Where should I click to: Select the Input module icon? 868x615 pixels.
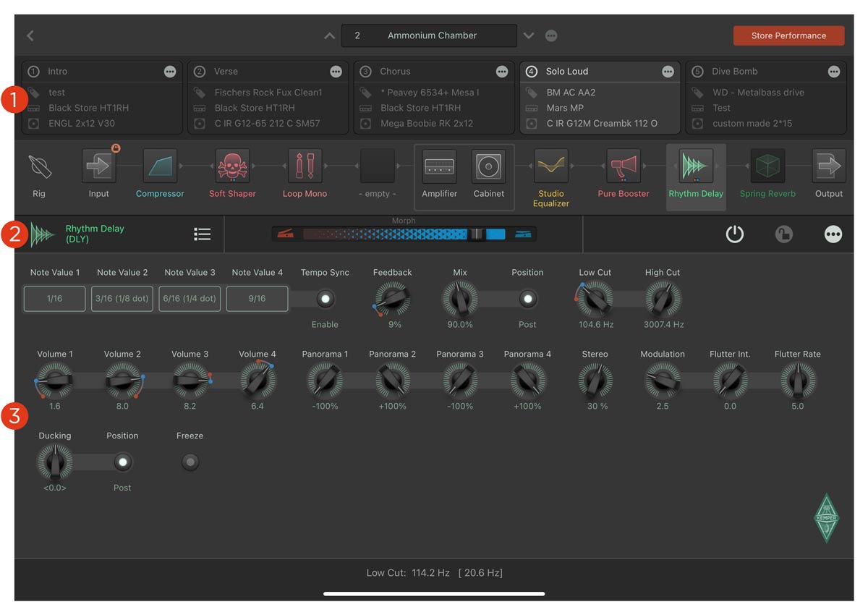[99, 166]
